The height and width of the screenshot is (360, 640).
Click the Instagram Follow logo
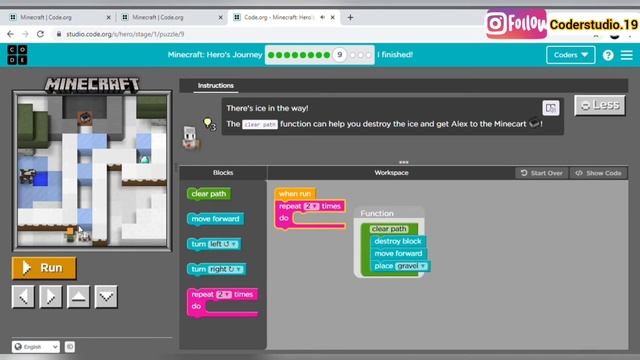tap(516, 24)
